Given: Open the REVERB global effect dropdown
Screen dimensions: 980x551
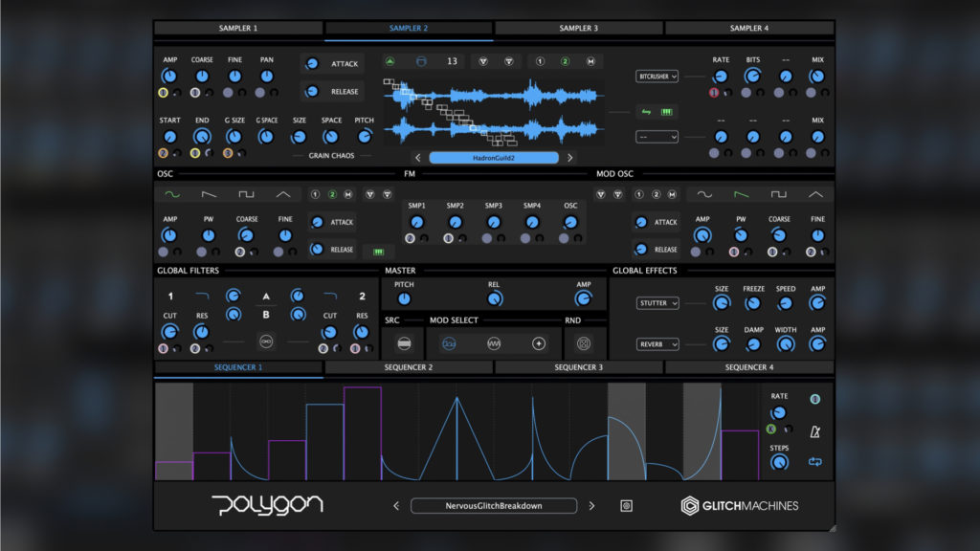Looking at the screenshot, I should [x=657, y=344].
